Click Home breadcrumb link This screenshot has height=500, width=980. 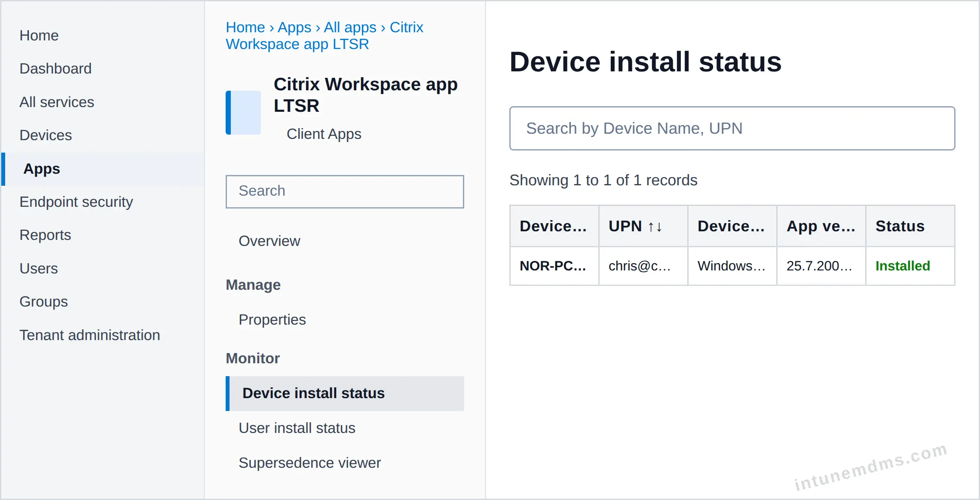click(245, 27)
